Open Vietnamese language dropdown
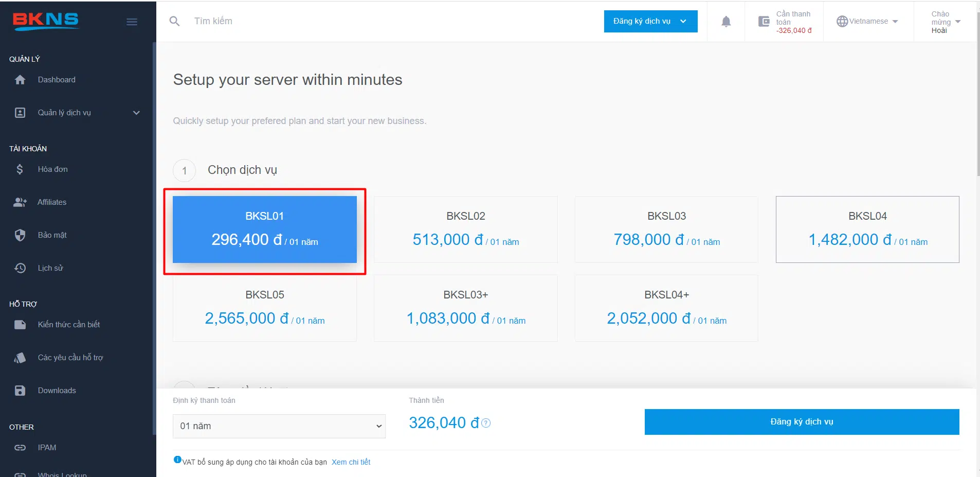Viewport: 980px width, 477px height. 867,21
